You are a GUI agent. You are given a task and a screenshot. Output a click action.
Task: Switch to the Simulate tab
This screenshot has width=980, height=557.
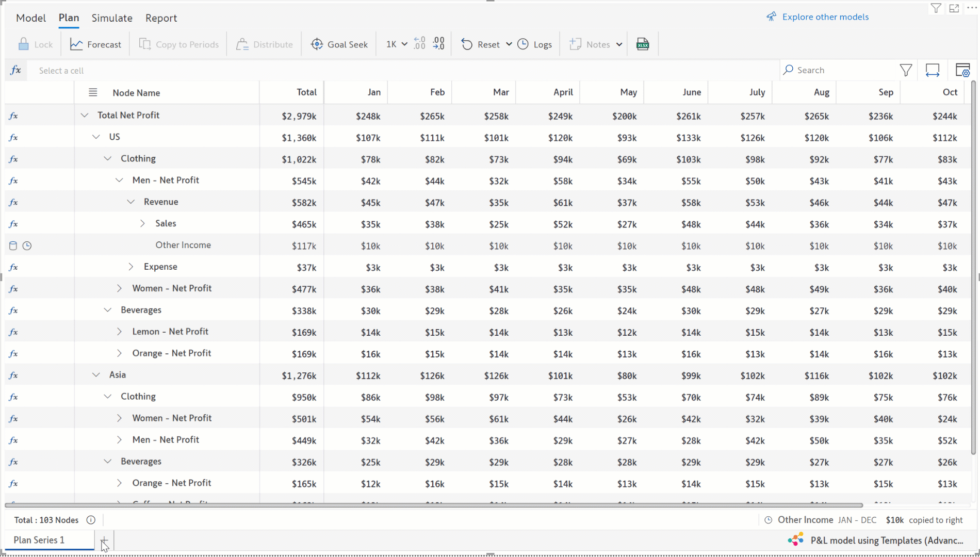pos(112,18)
